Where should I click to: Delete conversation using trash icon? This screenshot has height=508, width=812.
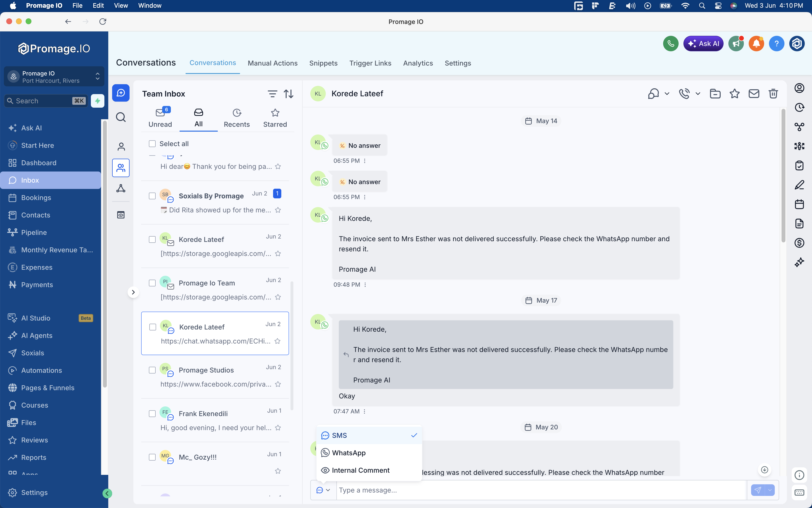point(773,94)
